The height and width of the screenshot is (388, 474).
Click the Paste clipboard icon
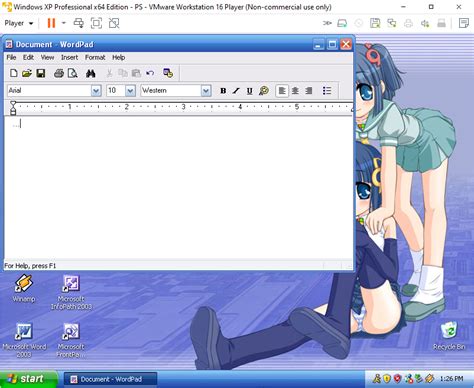point(136,73)
